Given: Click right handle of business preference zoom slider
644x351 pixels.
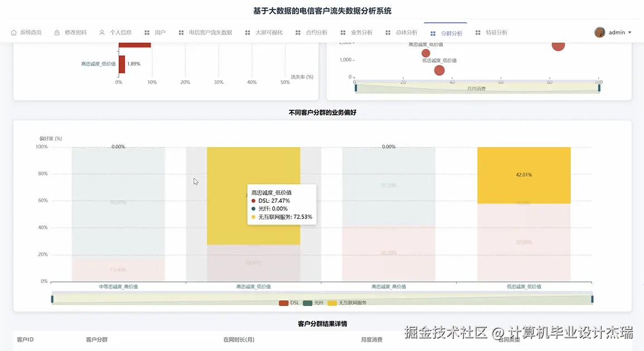Looking at the screenshot, I should tap(592, 299).
